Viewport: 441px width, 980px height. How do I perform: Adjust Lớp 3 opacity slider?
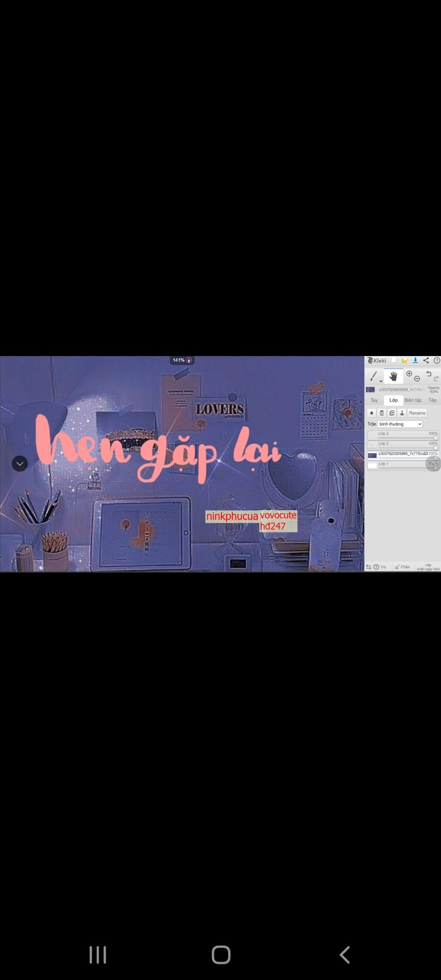[408, 438]
